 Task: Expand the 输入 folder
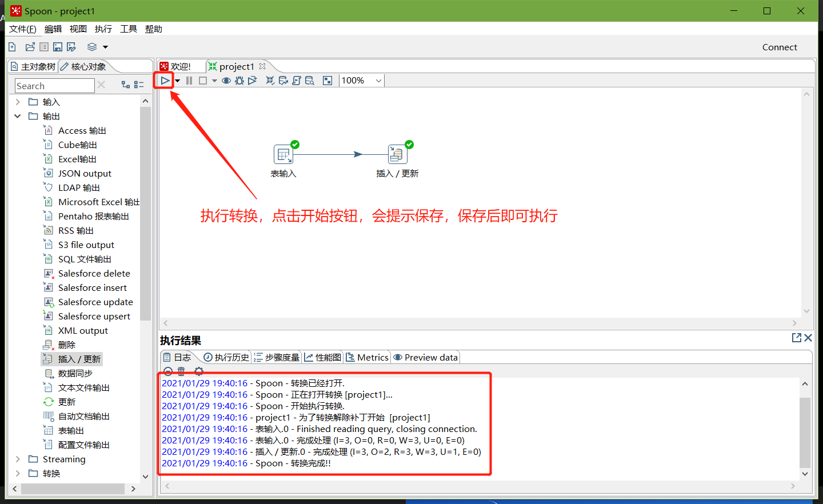(x=18, y=102)
